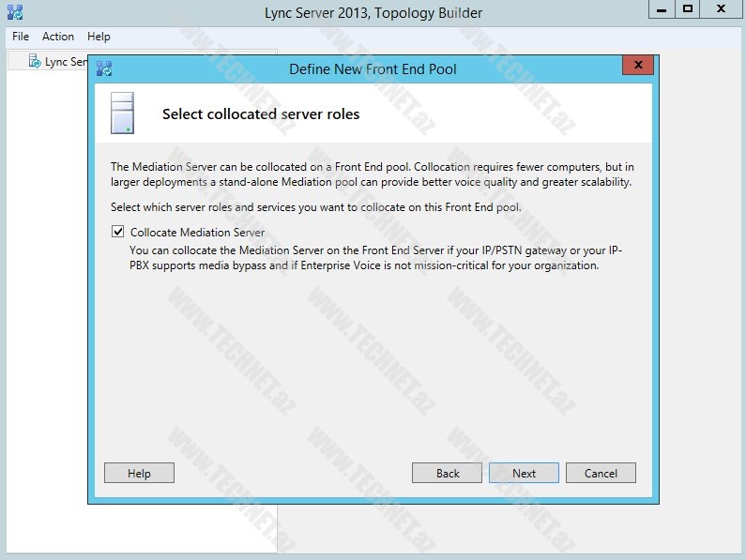
Task: Click the Lync Server tree node icon
Action: (35, 62)
